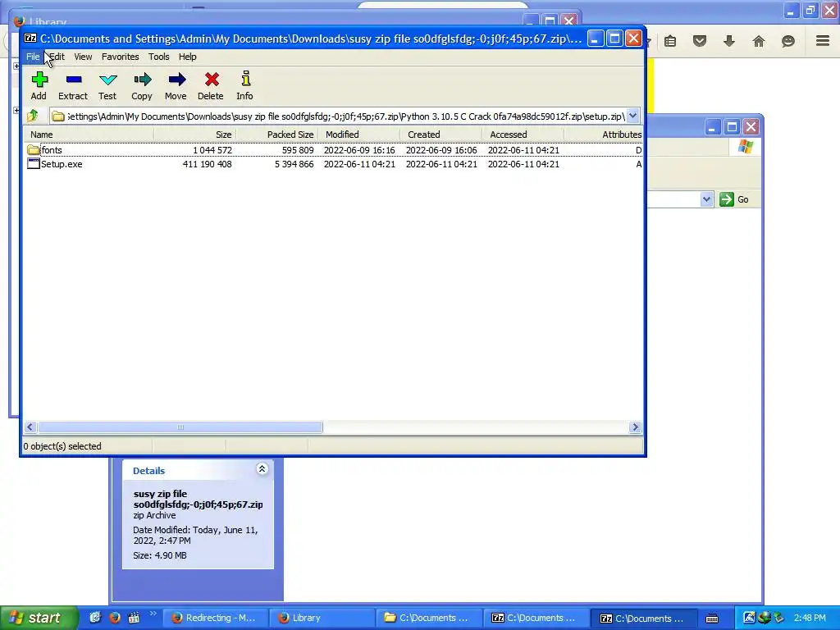Click the Go button in Explorer

(734, 199)
